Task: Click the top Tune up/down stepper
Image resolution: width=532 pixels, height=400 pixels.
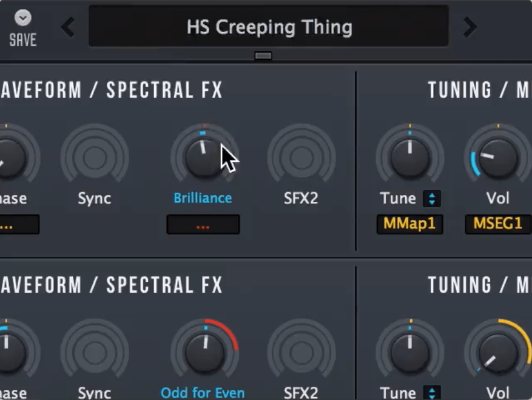Action: [x=432, y=199]
